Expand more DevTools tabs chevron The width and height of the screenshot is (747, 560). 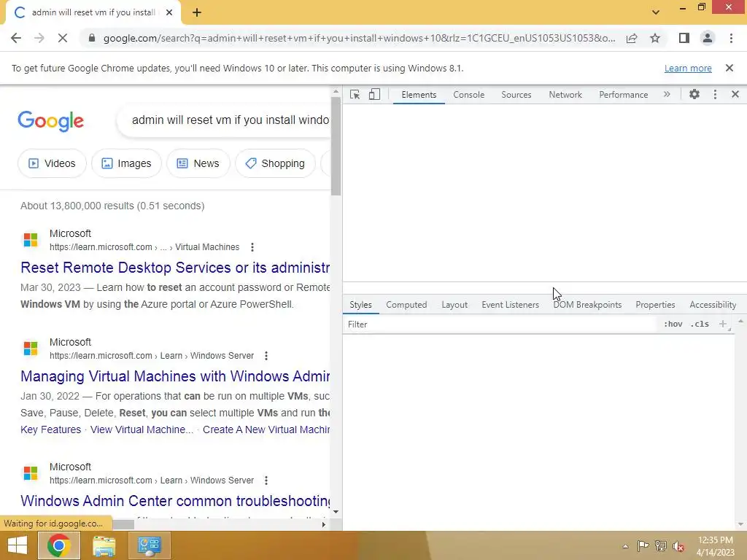667,94
